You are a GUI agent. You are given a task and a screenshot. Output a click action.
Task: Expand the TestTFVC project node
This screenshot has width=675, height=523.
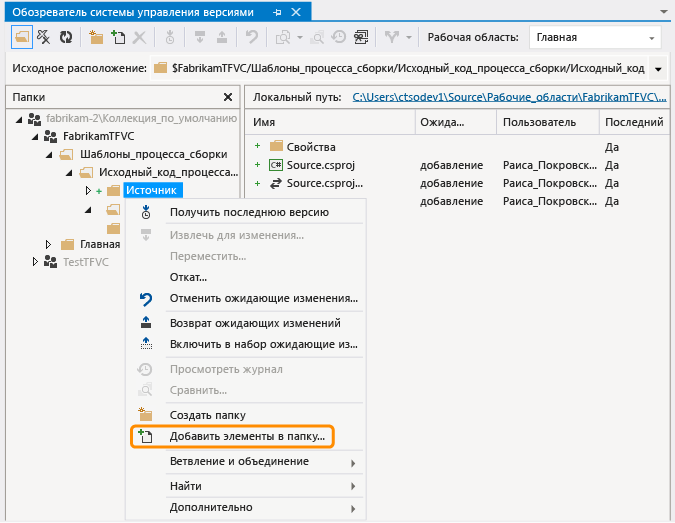click(x=35, y=262)
